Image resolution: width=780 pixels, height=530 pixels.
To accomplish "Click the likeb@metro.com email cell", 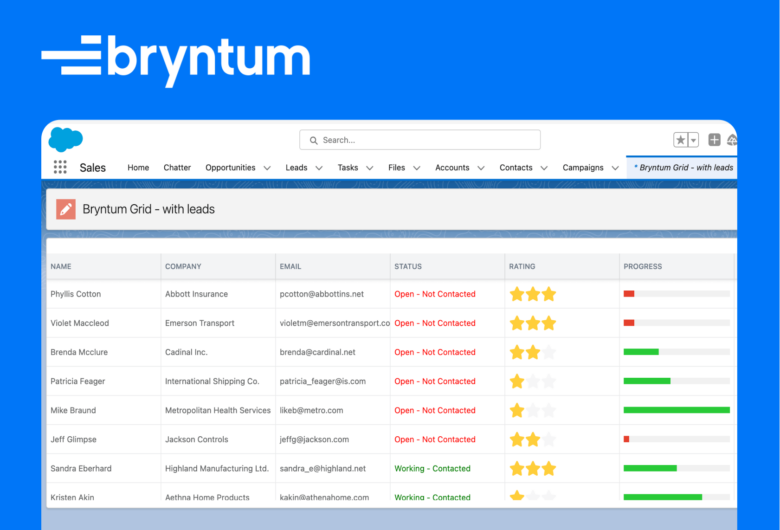I will (333, 411).
